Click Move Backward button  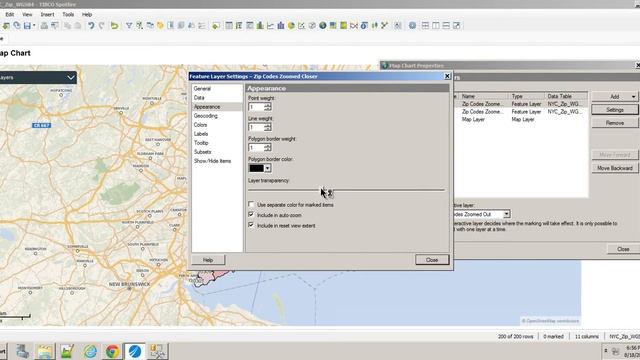(615, 168)
